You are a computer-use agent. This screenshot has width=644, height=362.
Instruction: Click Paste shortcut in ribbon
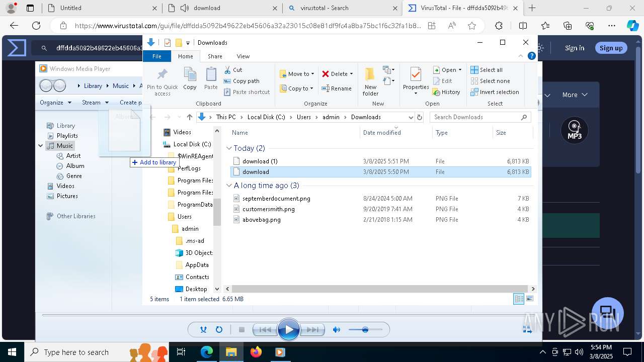[x=247, y=92]
